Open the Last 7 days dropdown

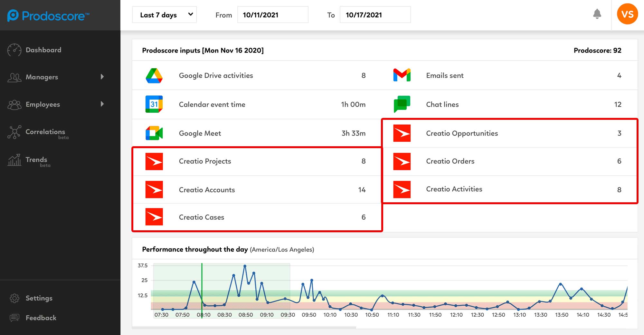(164, 15)
